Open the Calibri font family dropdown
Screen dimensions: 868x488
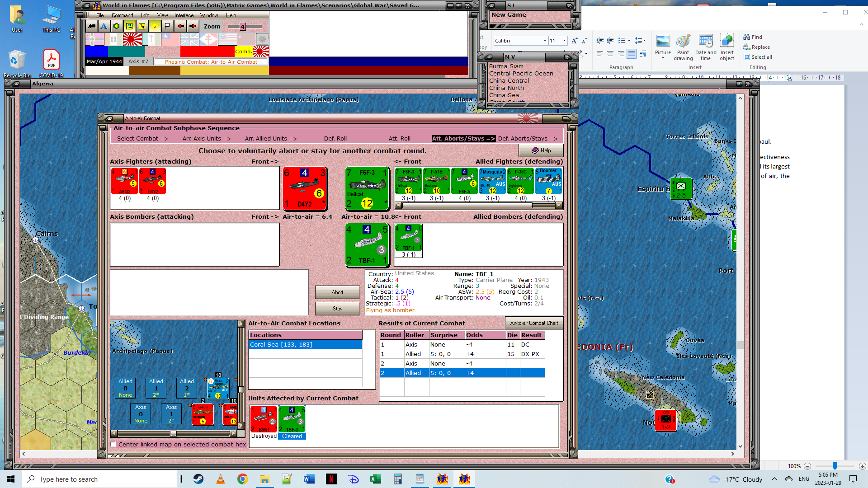(x=545, y=41)
